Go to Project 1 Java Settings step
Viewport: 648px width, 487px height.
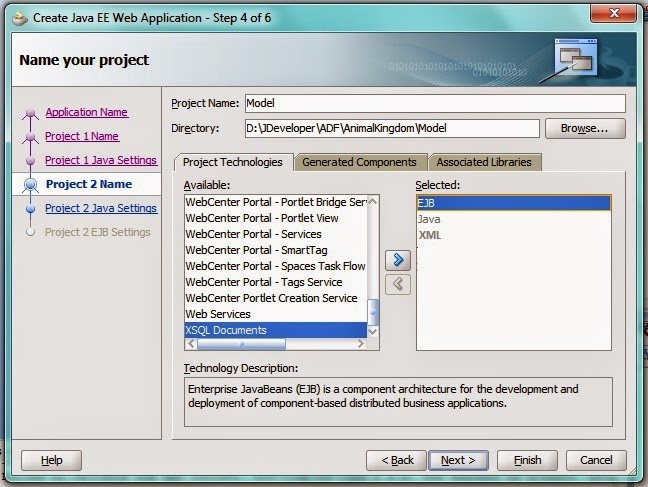(101, 160)
